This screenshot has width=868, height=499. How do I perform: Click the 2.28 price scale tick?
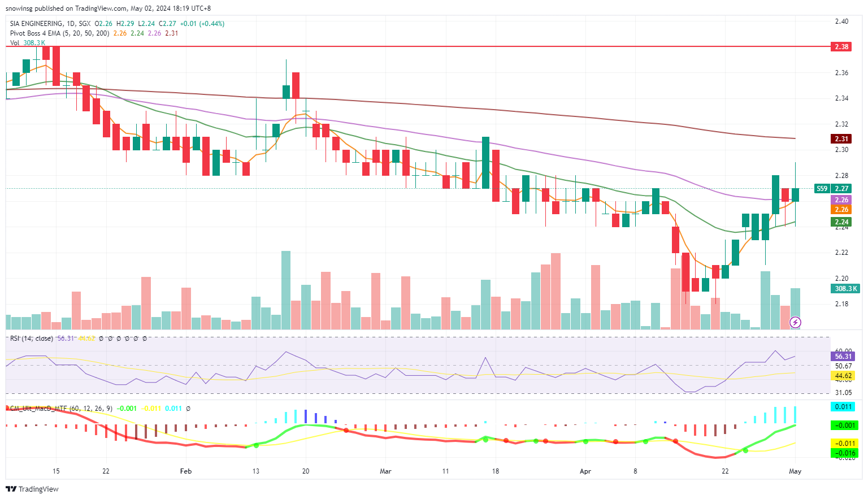[841, 176]
